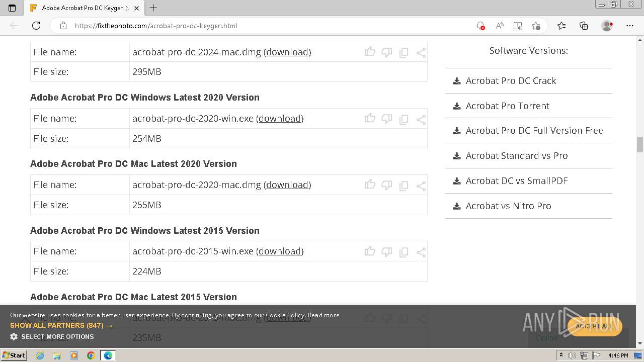Show all partners in cookie banner
Viewport: 644px width, 362px height.
tap(61, 325)
